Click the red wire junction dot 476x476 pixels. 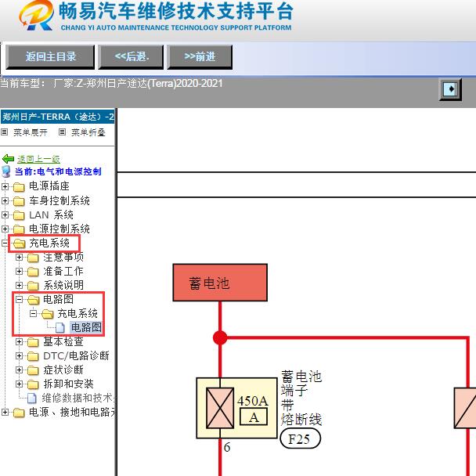[220, 337]
